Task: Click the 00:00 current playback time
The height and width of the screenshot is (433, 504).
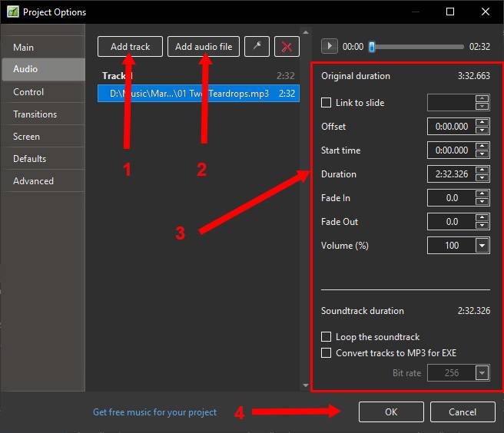Action: pos(353,47)
